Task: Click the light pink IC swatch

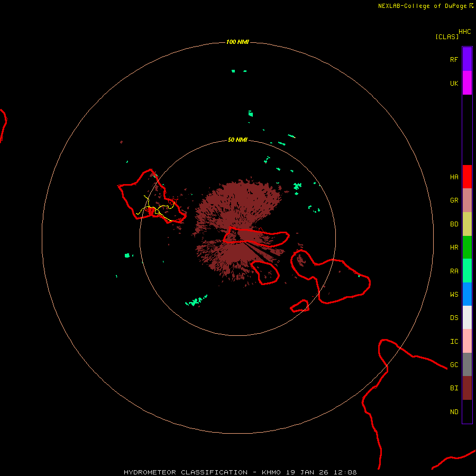Action: tap(467, 341)
